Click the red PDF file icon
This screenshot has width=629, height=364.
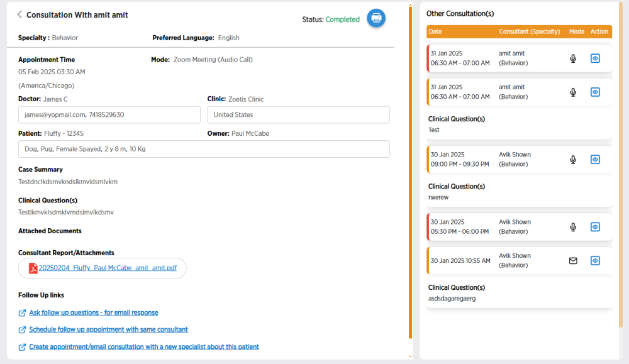click(33, 268)
